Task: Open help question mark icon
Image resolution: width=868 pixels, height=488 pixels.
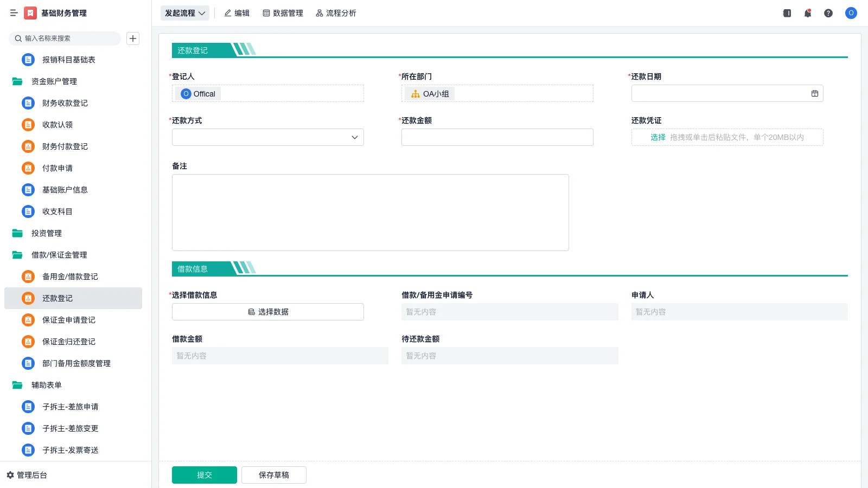Action: (x=828, y=13)
